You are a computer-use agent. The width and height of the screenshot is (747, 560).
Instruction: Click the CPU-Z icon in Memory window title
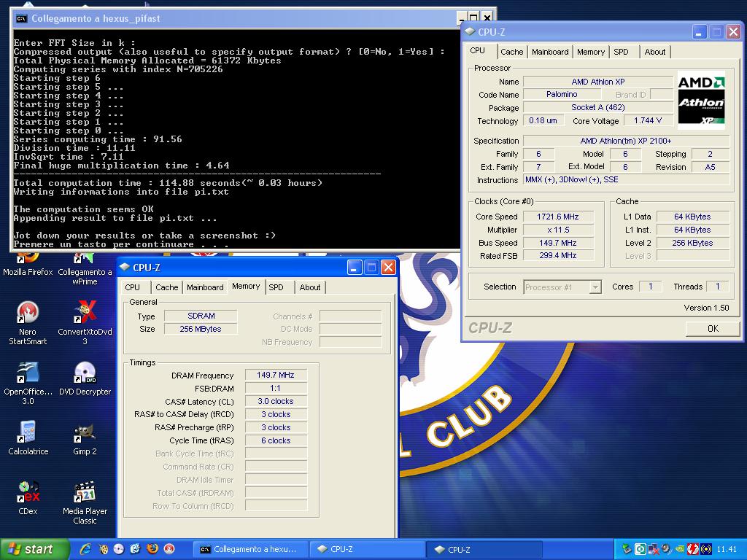pyautogui.click(x=125, y=267)
